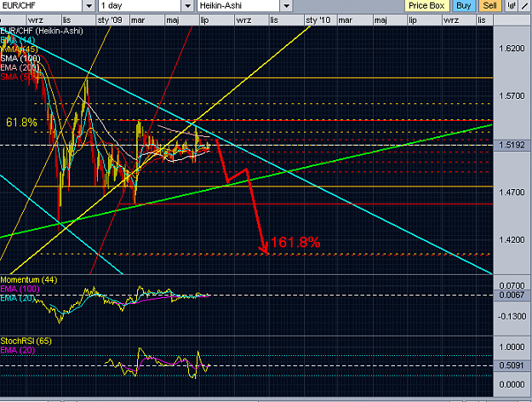Screen dimensions: 532x402
Task: Click the SMA (100) legend label
Action: [x=20, y=59]
